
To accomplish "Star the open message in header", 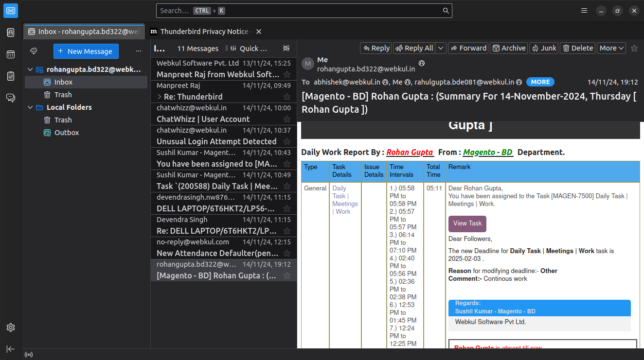I will click(634, 48).
